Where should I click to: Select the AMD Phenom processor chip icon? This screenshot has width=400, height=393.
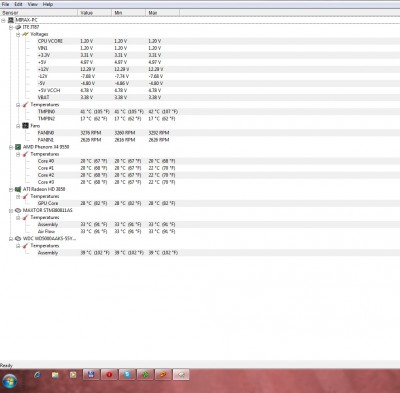(18, 147)
